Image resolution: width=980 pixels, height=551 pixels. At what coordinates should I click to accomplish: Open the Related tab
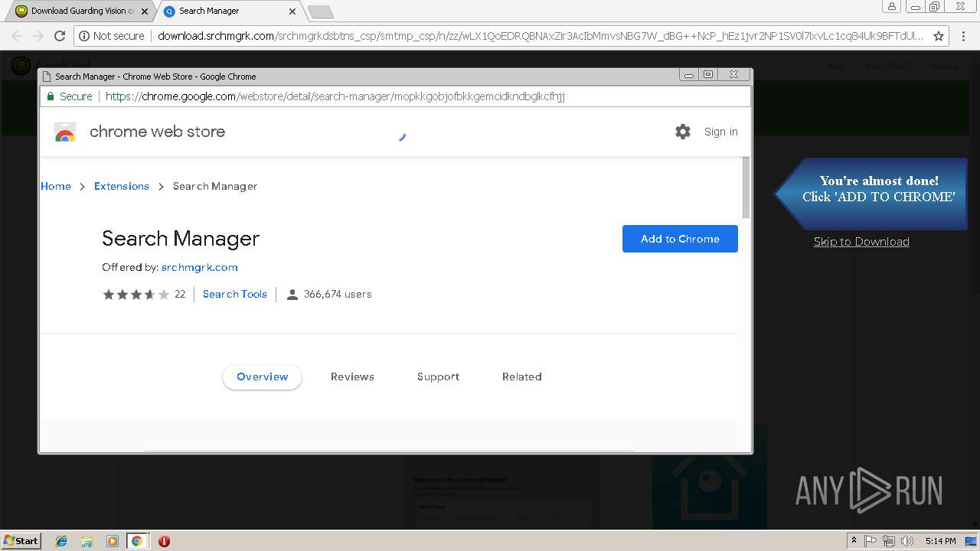[x=522, y=377]
